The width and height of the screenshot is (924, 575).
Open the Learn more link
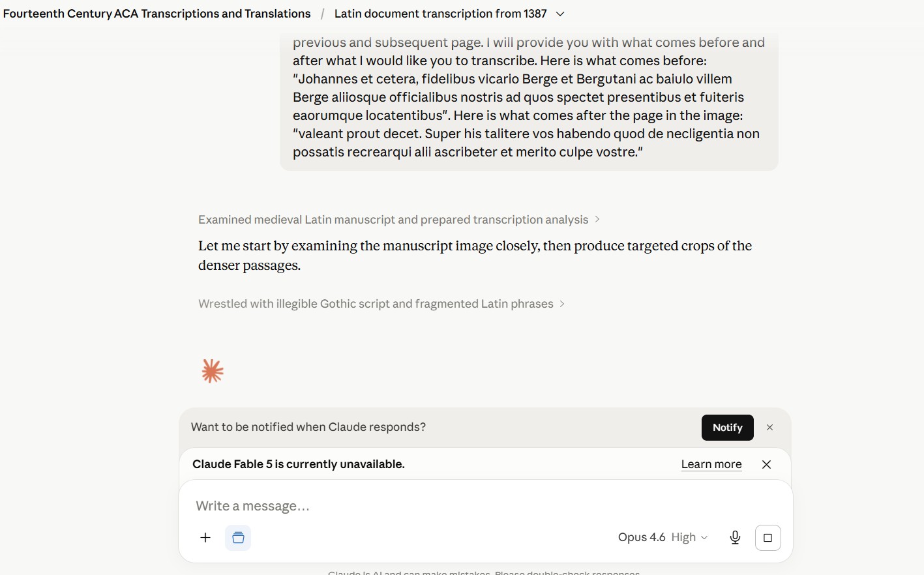click(x=711, y=464)
